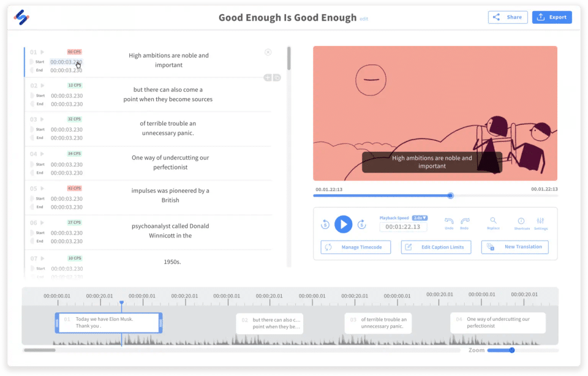Click the Edit Caption Limits button
The image size is (588, 376).
[x=435, y=247]
